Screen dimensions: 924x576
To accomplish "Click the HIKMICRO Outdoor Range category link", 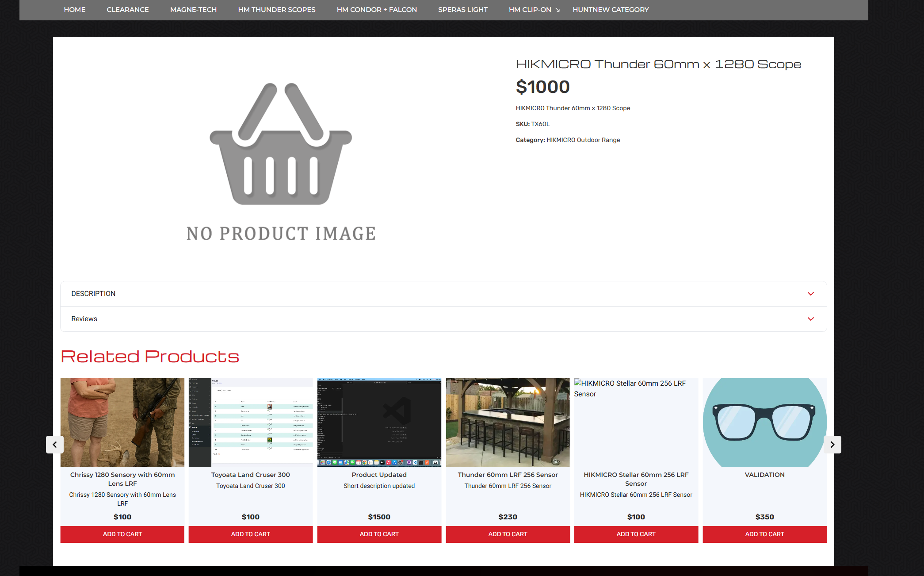I will click(583, 140).
